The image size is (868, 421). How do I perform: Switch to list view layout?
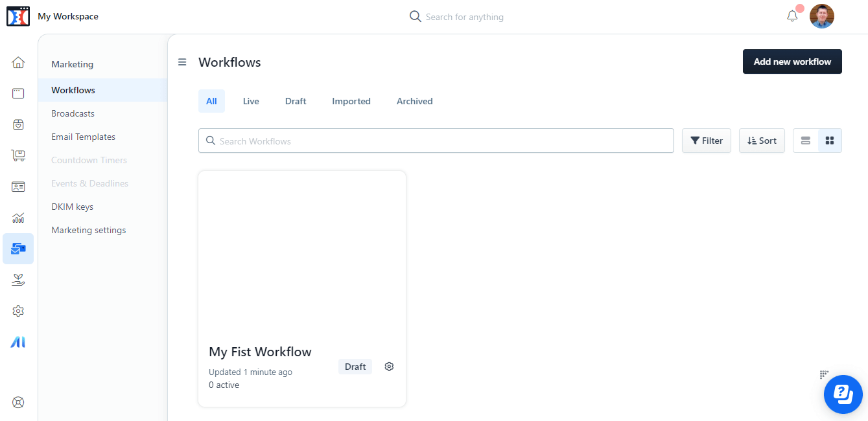click(805, 140)
